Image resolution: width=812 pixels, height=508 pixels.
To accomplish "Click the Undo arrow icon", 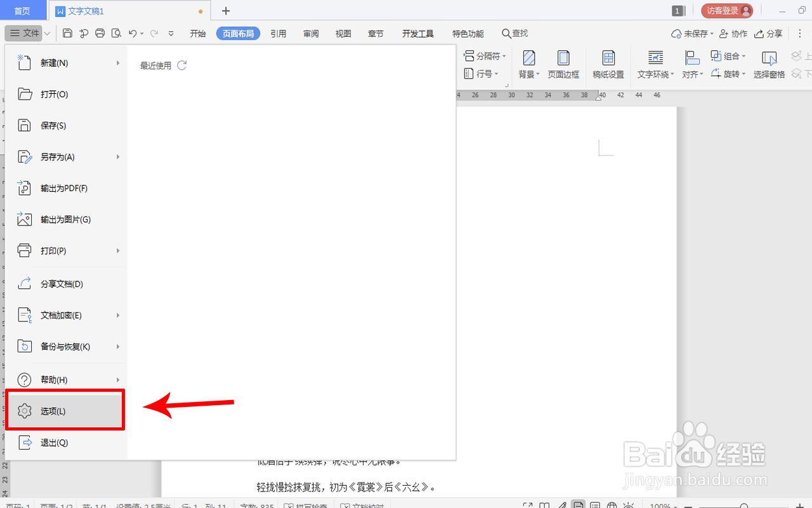I will [133, 33].
